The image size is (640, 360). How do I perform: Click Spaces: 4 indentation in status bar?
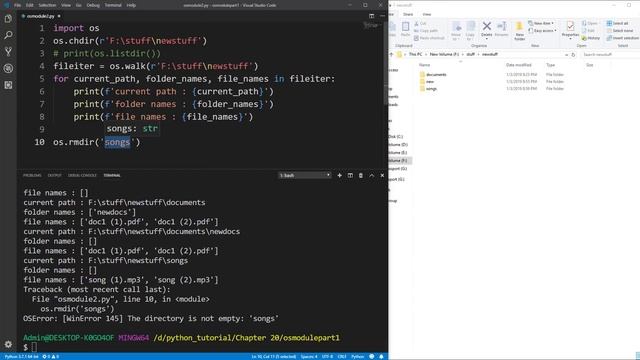click(x=309, y=356)
